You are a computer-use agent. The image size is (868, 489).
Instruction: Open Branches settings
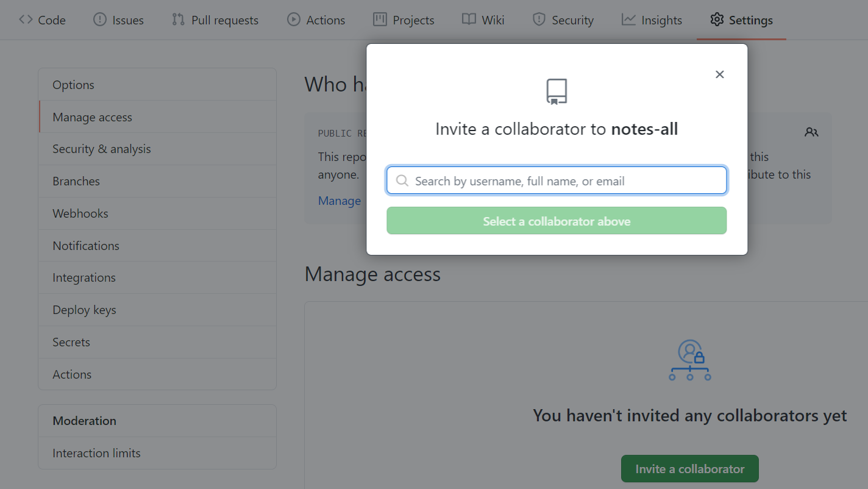(x=157, y=181)
